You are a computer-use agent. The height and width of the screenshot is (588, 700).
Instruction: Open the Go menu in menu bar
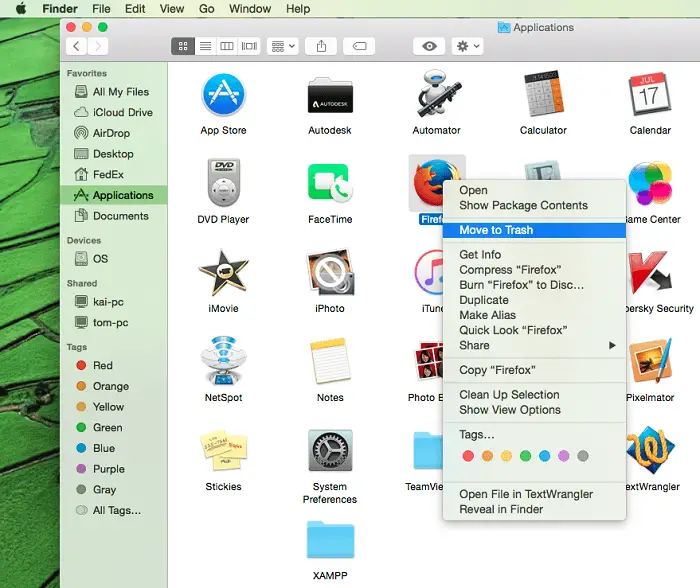[x=207, y=9]
